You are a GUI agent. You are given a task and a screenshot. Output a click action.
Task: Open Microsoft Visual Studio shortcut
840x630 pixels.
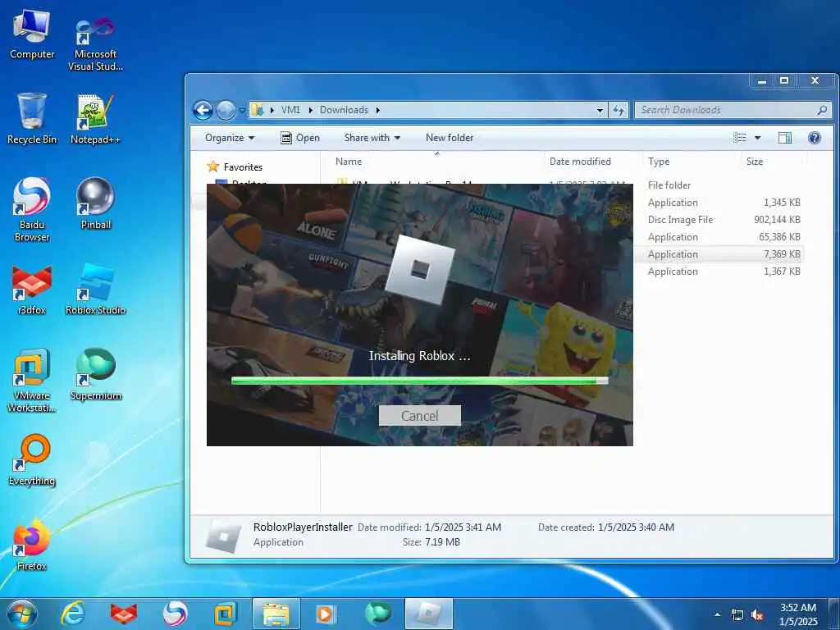(x=95, y=43)
